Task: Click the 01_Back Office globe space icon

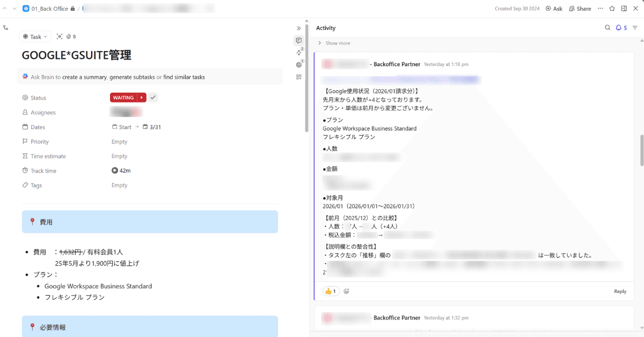Action: click(26, 9)
